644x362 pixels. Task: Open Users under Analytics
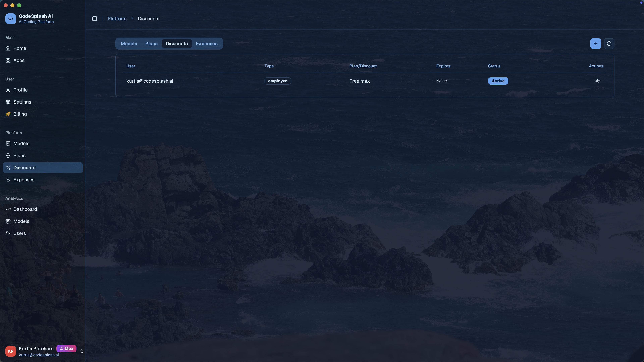click(x=19, y=233)
